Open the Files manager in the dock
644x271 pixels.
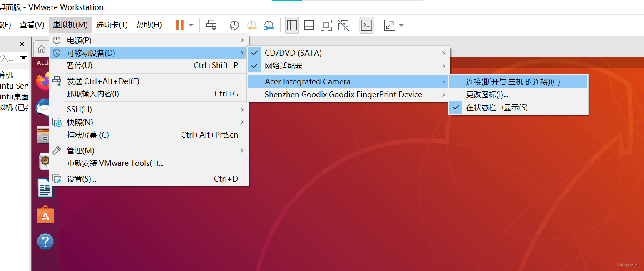43,135
